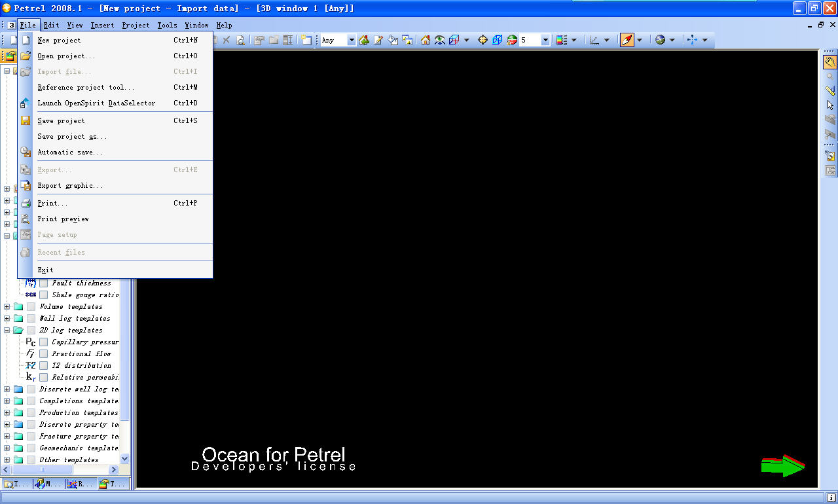Image resolution: width=838 pixels, height=504 pixels.
Task: Click the blue light source star icon
Action: pyautogui.click(x=693, y=40)
